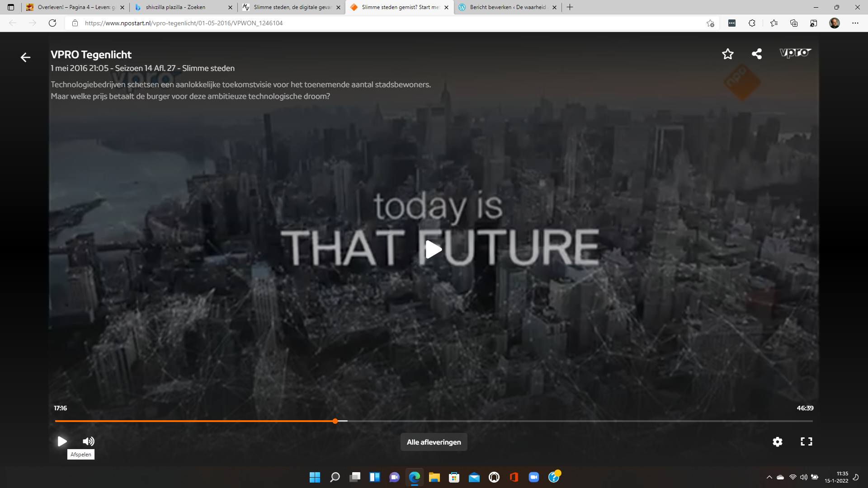This screenshot has height=488, width=868.
Task: Click the share icon on the player
Action: 757,54
